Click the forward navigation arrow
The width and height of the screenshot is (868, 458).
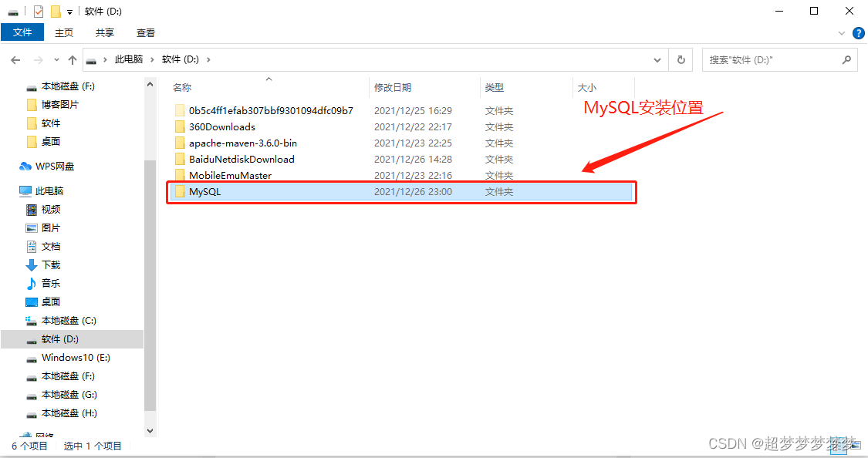(39, 59)
